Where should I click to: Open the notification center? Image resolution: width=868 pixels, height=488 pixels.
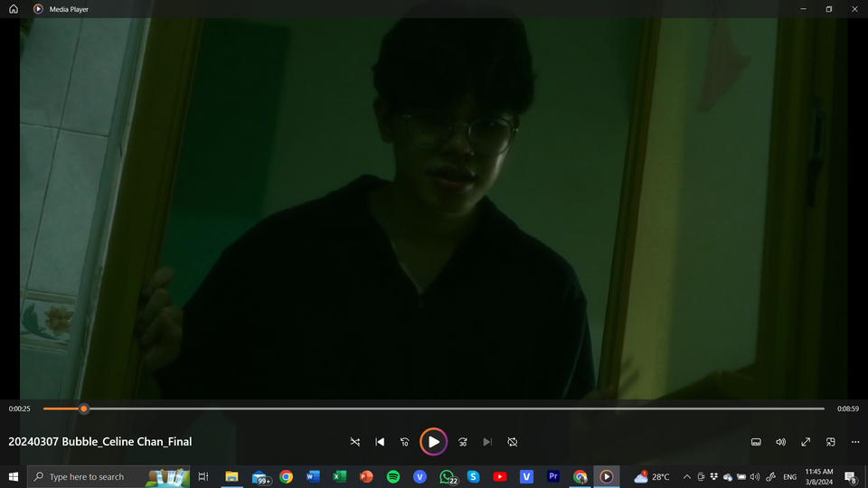(851, 476)
